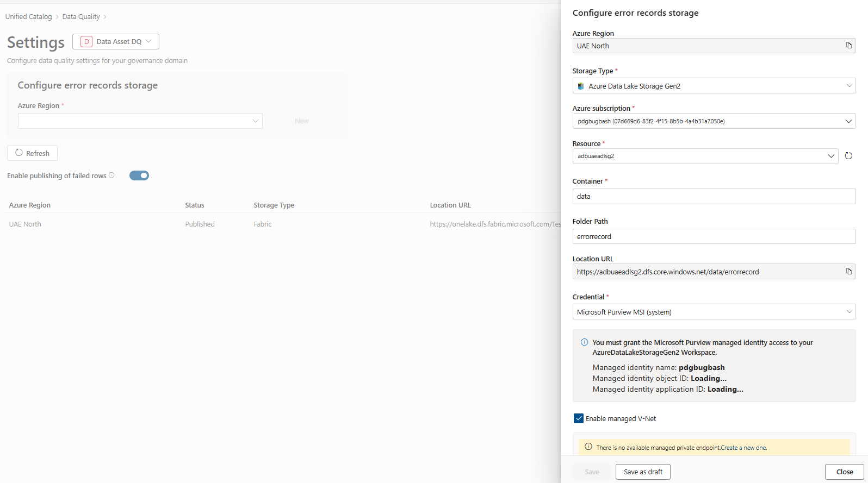Image resolution: width=868 pixels, height=483 pixels.
Task: Click the Folder Path input field
Action: [x=714, y=236]
